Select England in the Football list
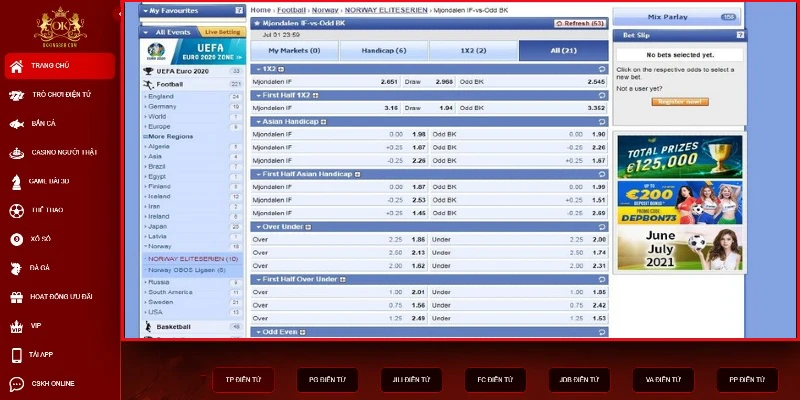The height and width of the screenshot is (400, 800). [x=161, y=96]
